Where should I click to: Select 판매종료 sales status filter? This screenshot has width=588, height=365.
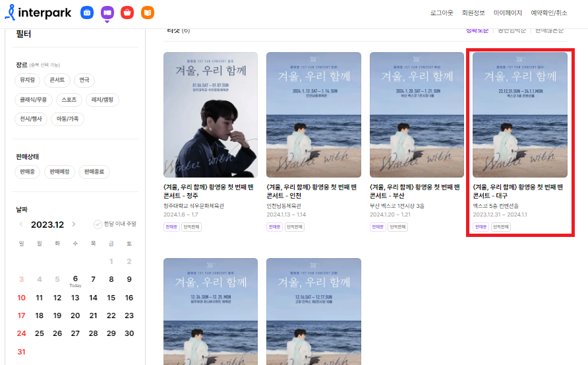[94, 172]
